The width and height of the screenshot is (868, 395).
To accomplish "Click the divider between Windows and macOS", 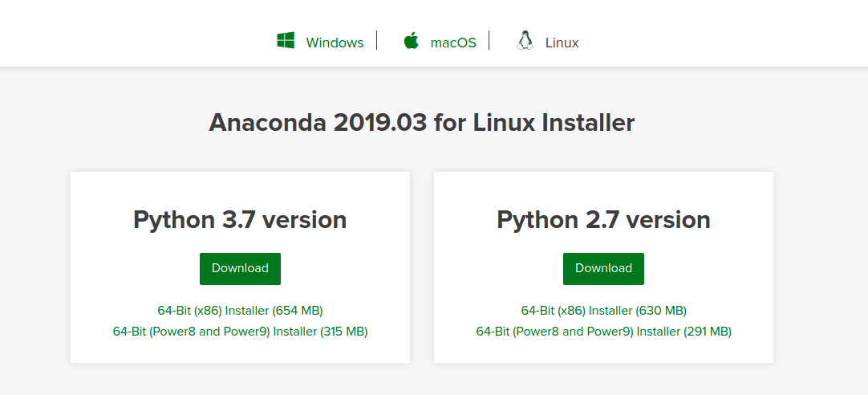I will point(376,41).
